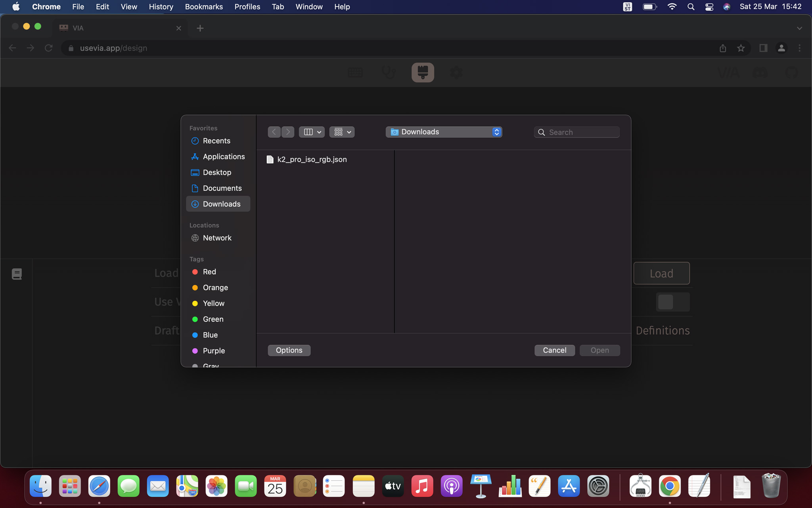Toggle the Use V2 definitions switch

(x=672, y=302)
